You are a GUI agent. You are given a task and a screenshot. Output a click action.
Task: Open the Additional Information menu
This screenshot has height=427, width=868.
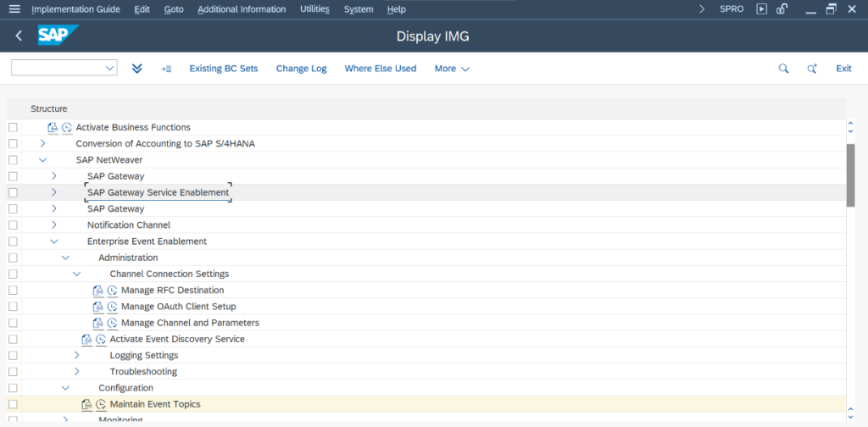click(242, 8)
